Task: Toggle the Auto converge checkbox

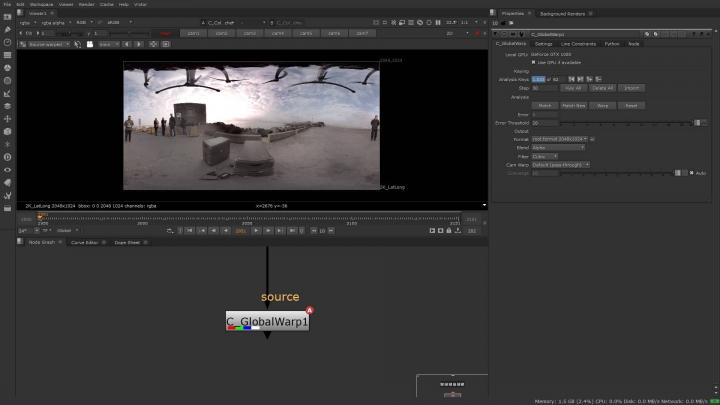Action: click(690, 173)
